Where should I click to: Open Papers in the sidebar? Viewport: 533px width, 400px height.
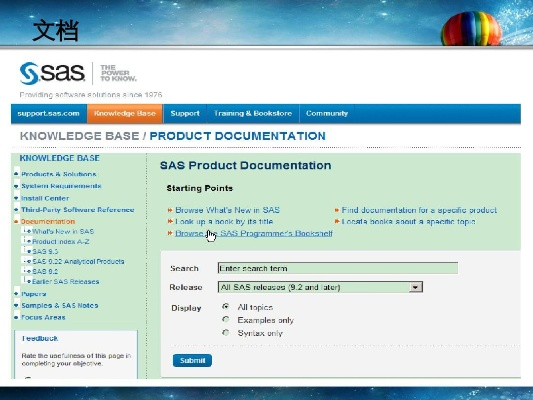tap(34, 294)
